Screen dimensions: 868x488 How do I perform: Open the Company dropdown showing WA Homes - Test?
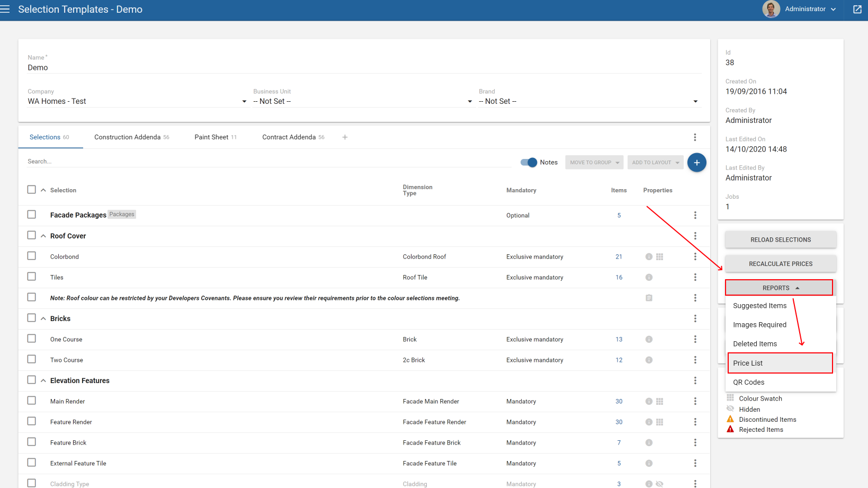[x=244, y=101]
